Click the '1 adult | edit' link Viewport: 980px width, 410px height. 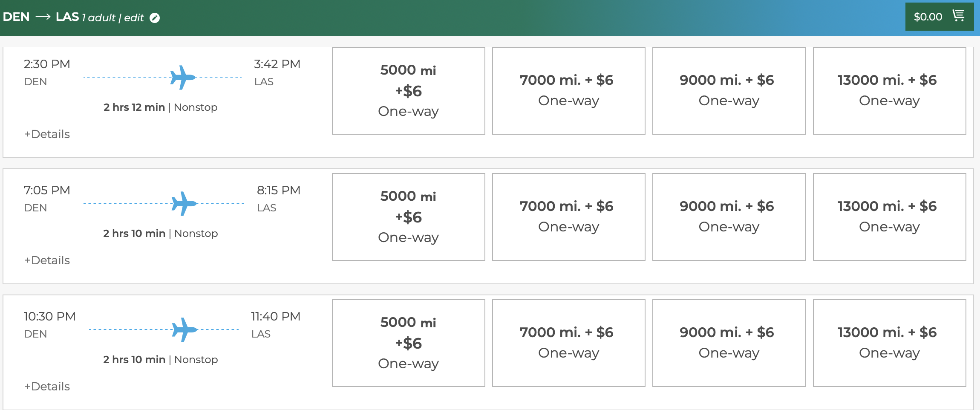[113, 18]
